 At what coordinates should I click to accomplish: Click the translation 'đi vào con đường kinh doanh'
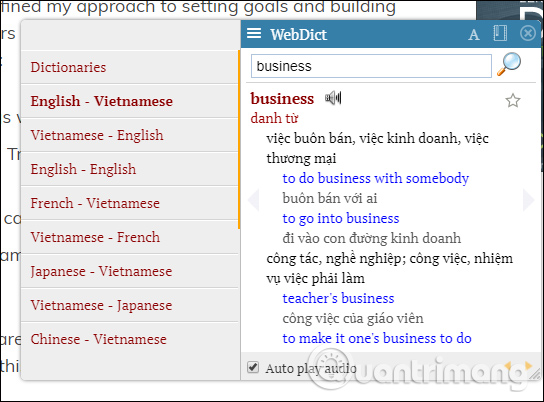point(372,238)
